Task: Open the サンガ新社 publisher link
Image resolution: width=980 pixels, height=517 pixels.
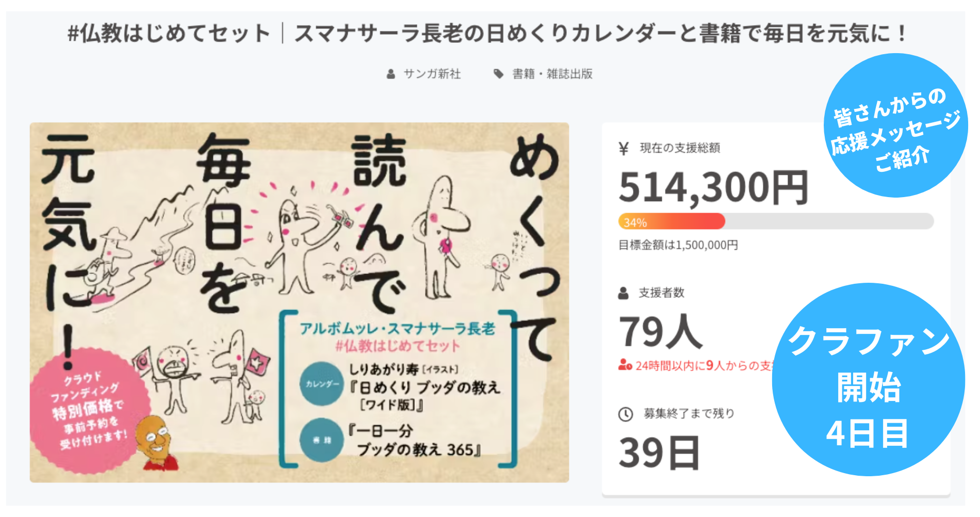Action: pos(432,74)
